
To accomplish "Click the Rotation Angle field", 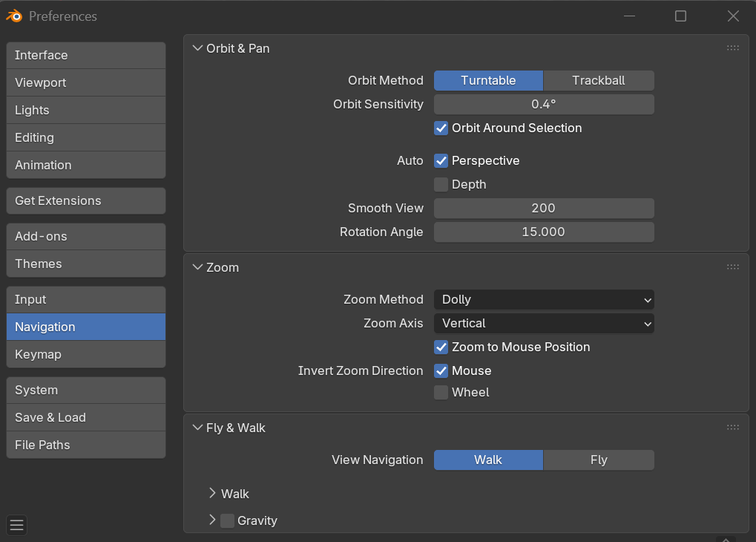I will tap(544, 232).
